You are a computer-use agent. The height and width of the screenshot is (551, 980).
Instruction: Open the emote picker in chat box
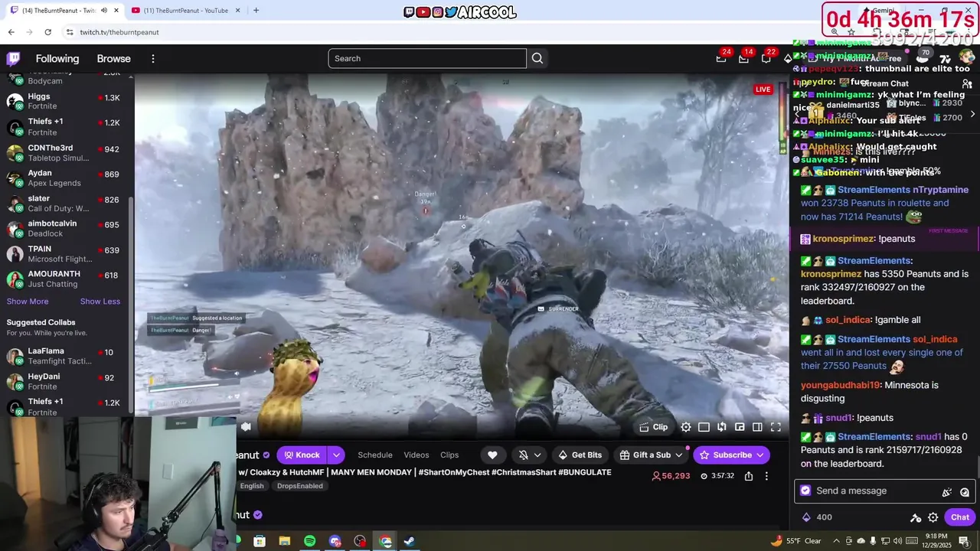(x=965, y=491)
